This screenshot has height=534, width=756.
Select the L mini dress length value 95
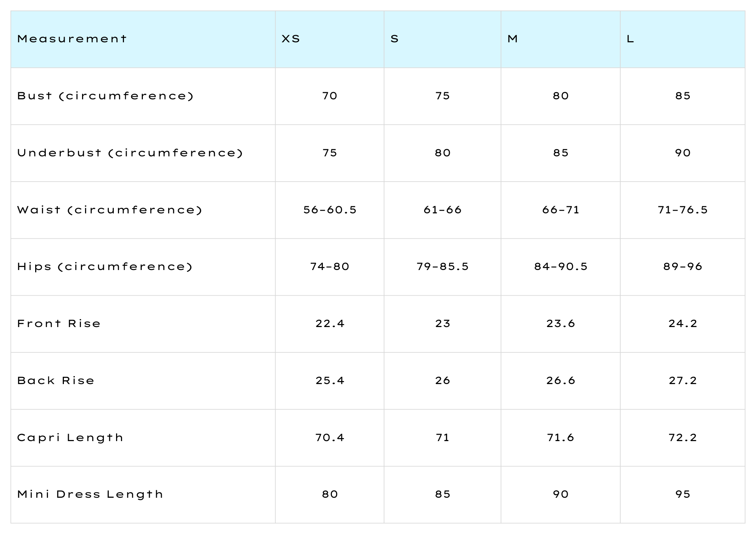(682, 494)
